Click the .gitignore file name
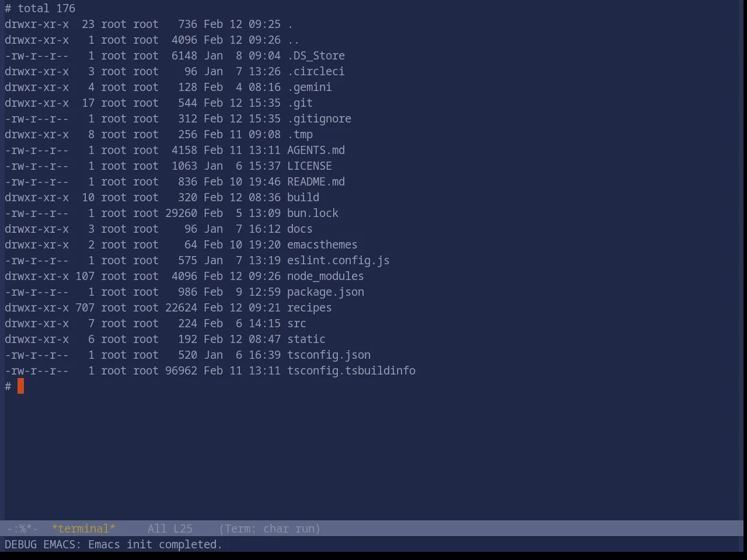 tap(319, 119)
